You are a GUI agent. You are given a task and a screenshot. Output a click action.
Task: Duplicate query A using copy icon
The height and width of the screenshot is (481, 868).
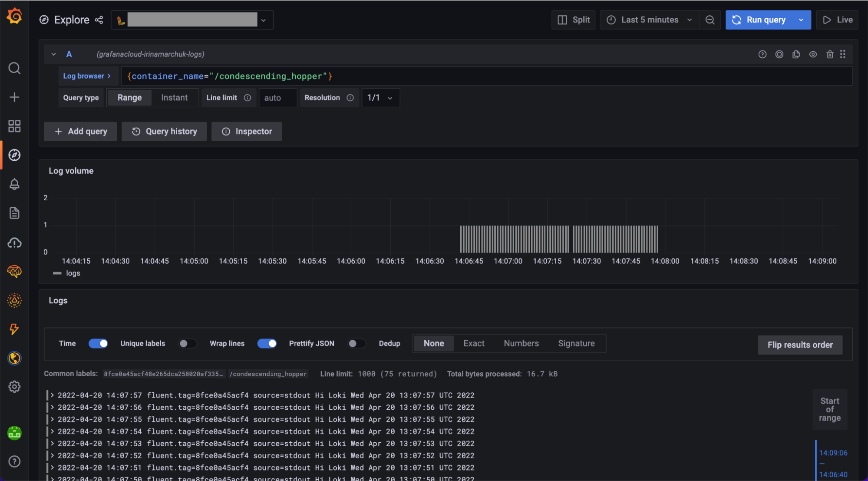(x=796, y=54)
